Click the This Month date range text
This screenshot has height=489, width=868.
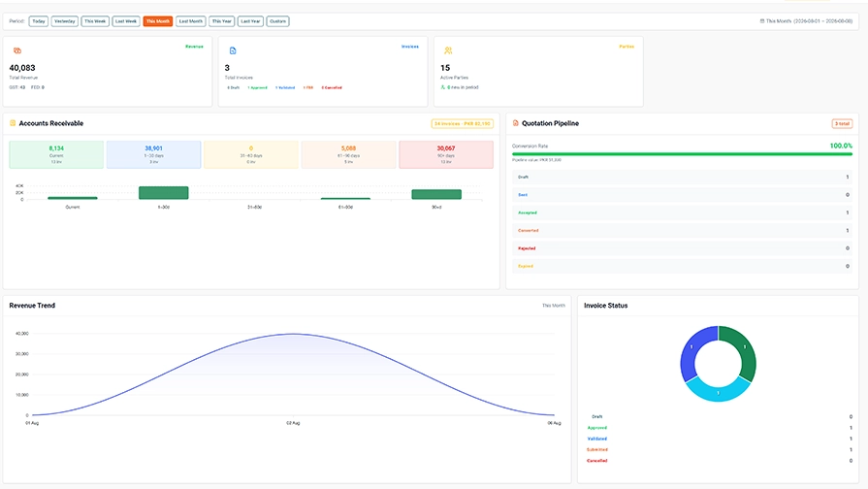point(809,21)
